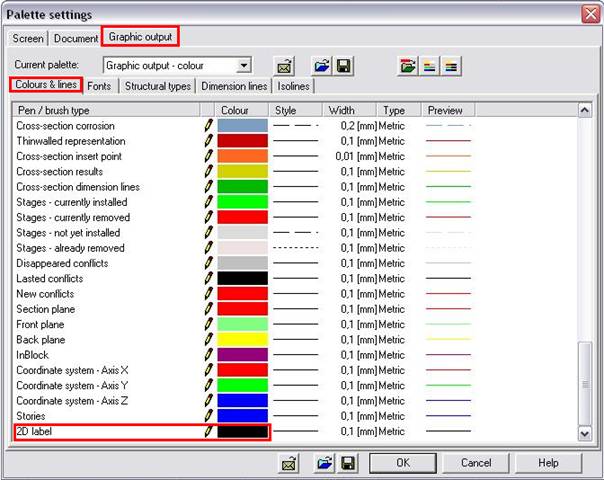
Task: Switch to the Fonts tab
Action: pyautogui.click(x=99, y=86)
